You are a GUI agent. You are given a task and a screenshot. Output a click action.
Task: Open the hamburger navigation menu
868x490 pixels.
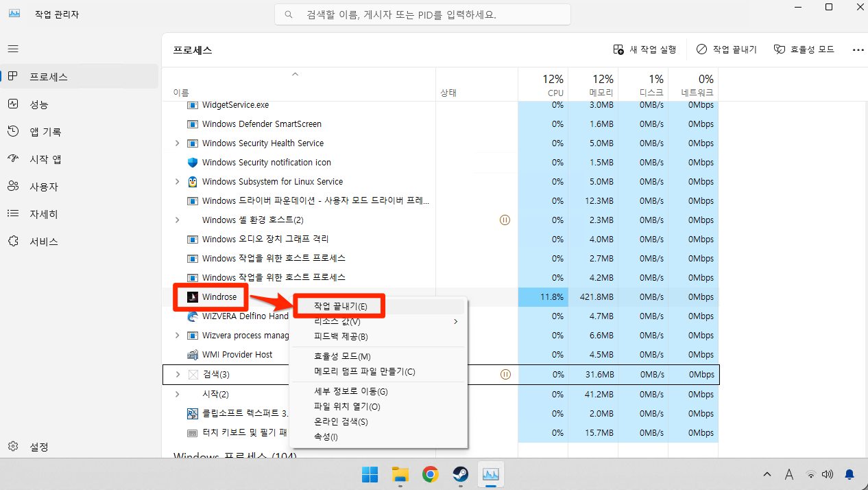pyautogui.click(x=13, y=49)
